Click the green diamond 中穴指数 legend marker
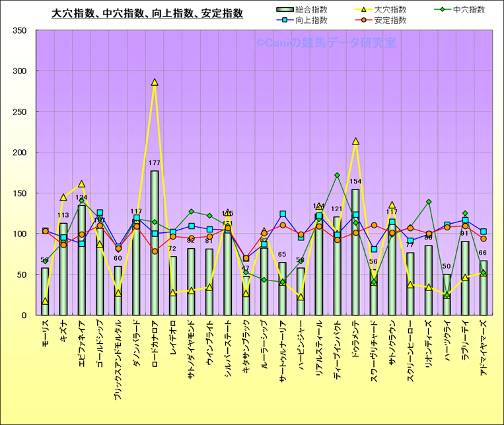The image size is (504, 425). tap(446, 10)
